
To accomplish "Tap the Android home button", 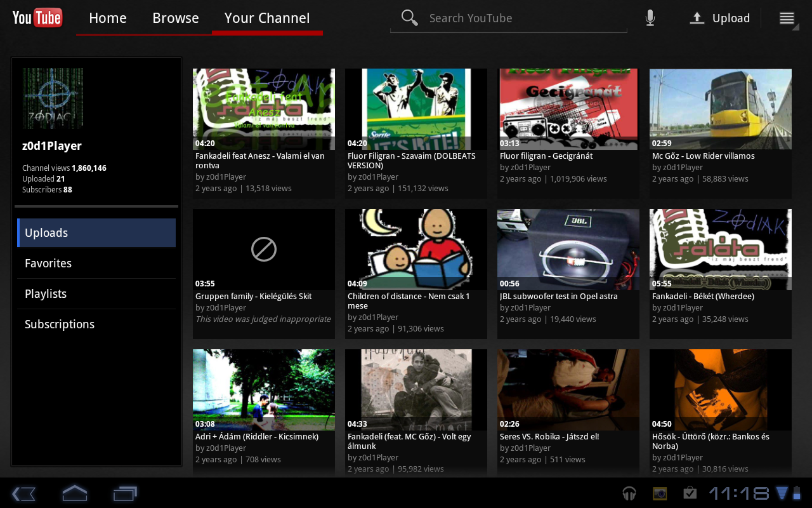I will (74, 493).
